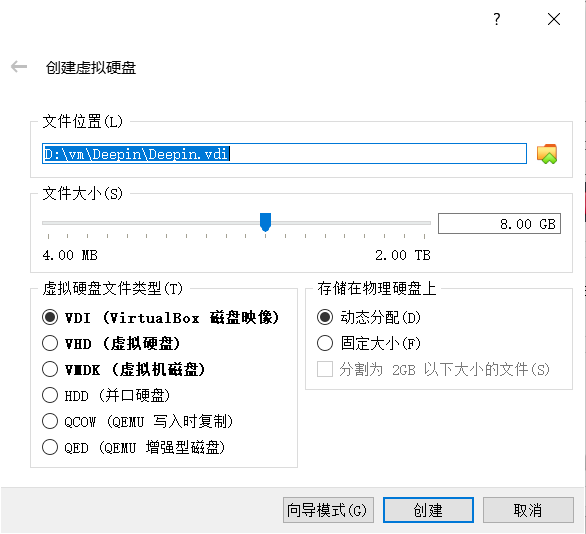Select 动态分配 storage option

[325, 317]
